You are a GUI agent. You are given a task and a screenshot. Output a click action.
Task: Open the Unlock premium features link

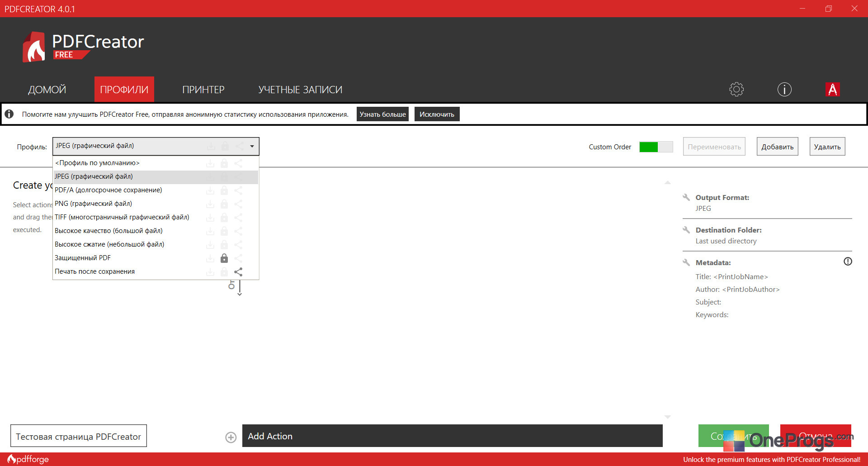point(772,459)
